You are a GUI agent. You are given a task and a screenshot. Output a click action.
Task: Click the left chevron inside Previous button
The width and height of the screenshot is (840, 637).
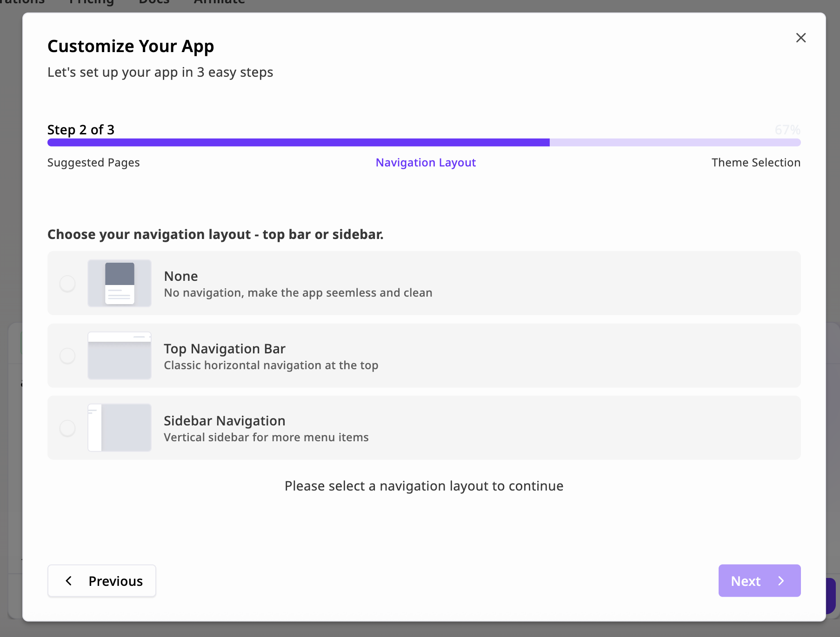coord(69,581)
